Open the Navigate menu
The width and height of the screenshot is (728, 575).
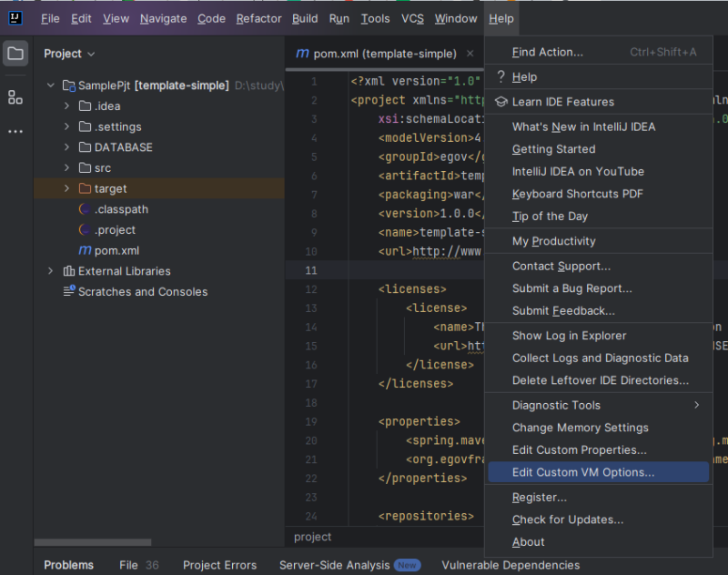[x=164, y=18]
